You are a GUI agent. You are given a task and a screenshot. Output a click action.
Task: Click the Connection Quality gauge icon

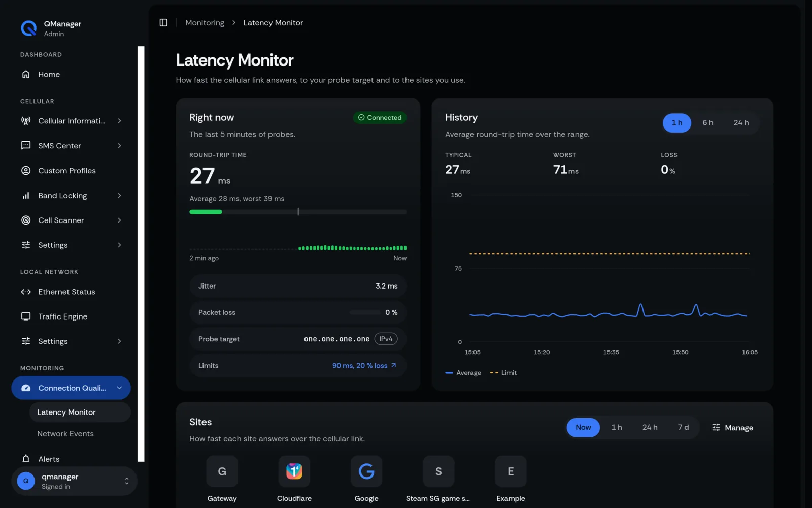click(26, 388)
